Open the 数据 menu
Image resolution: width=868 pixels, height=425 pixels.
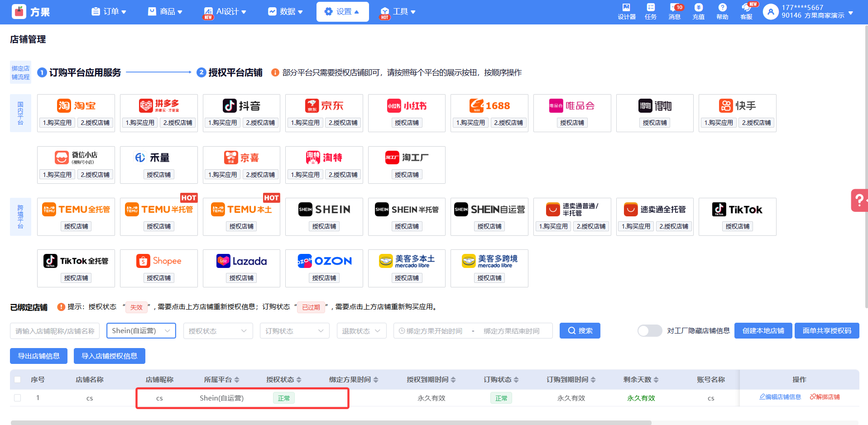(285, 12)
